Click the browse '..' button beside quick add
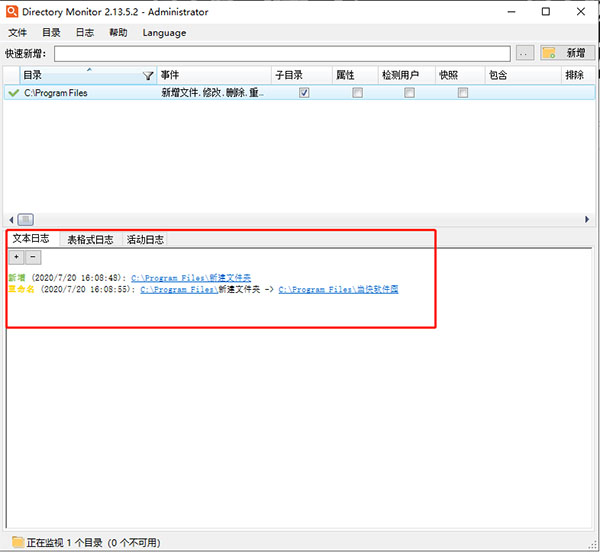Viewport: 600px width, 553px height. coord(525,53)
